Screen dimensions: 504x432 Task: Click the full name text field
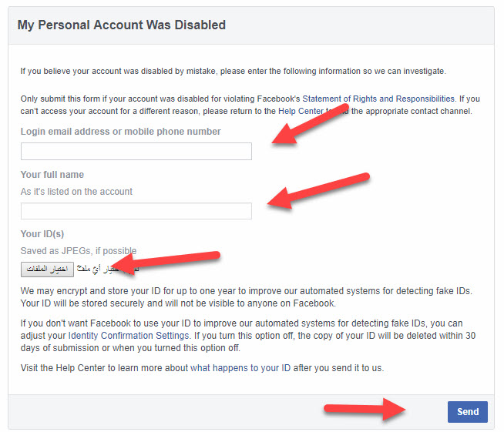point(136,211)
